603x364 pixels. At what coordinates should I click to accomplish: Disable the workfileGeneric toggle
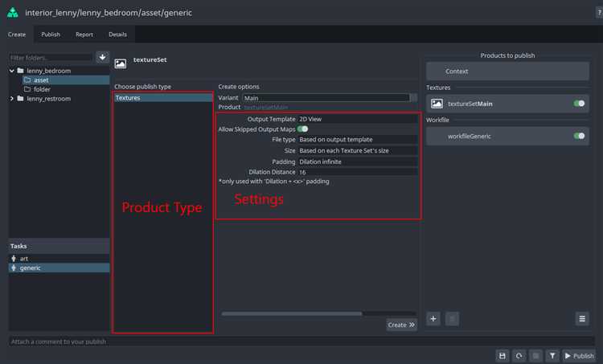point(579,136)
